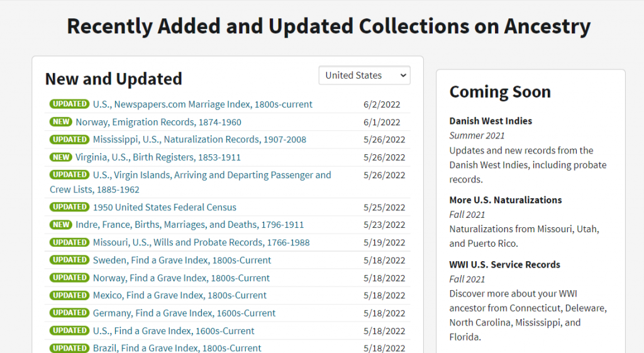Click the Coming Soon heading
644x353 pixels.
500,92
